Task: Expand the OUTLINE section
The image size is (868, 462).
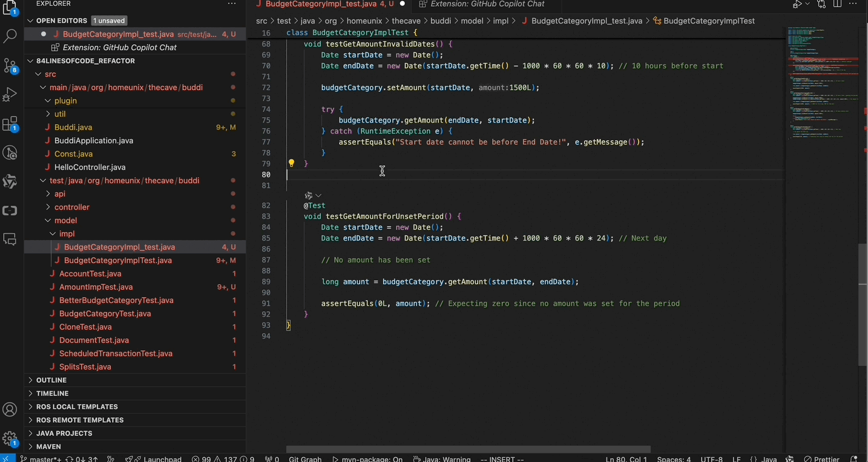Action: tap(51, 380)
